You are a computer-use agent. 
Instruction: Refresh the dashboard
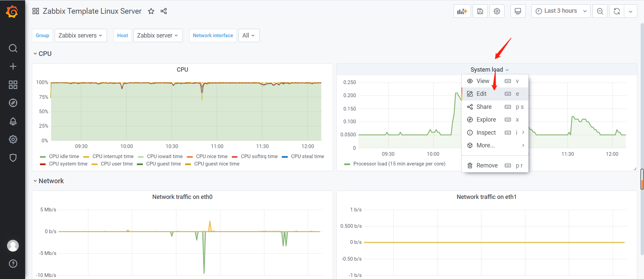tap(616, 11)
